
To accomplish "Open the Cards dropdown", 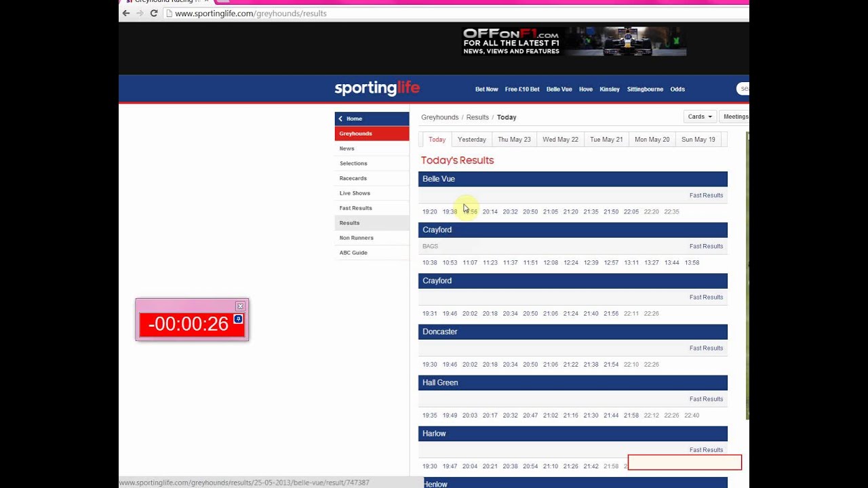I will coord(700,117).
